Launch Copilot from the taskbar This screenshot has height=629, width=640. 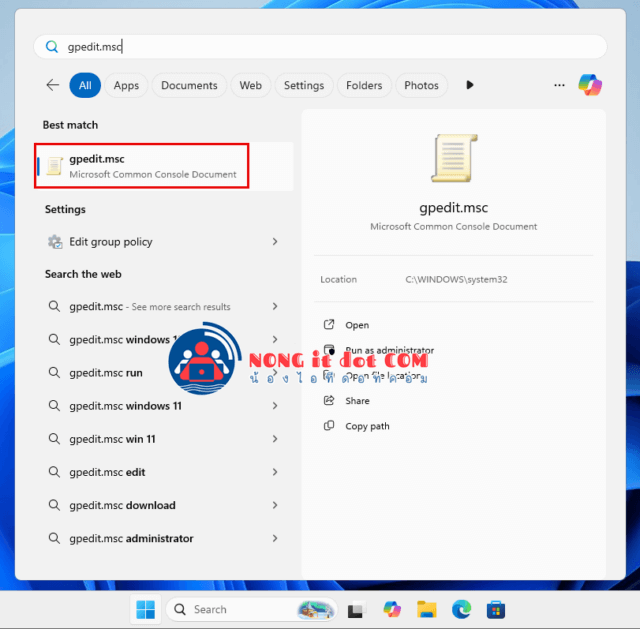pyautogui.click(x=392, y=609)
